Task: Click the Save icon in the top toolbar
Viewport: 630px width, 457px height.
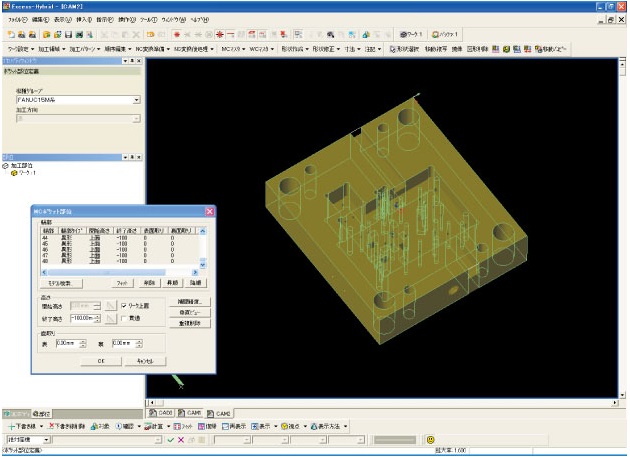Action: coord(68,34)
